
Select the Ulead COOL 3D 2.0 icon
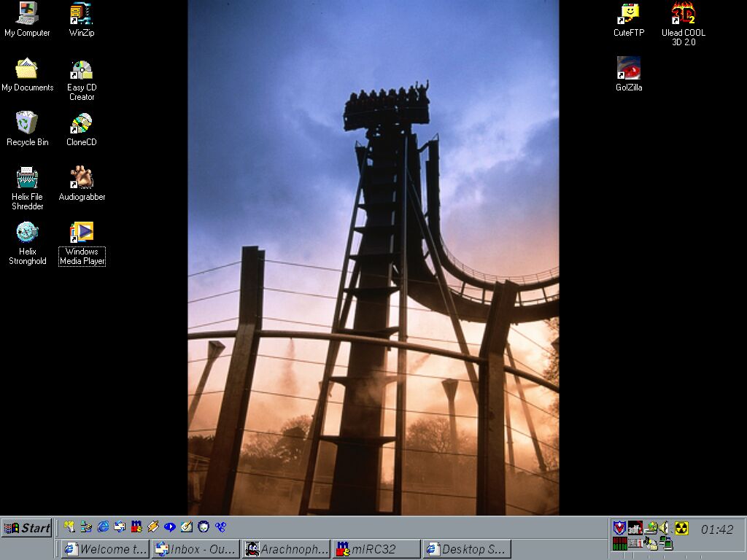tap(683, 15)
